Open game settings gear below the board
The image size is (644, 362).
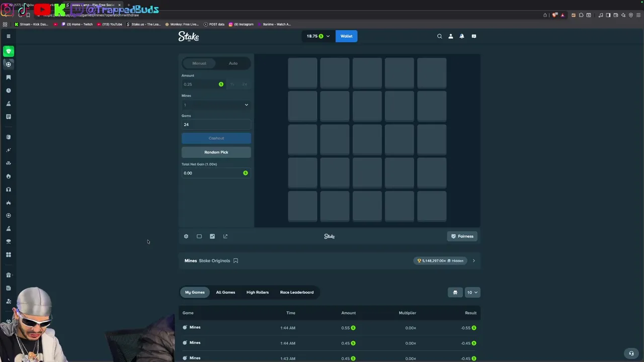tap(186, 236)
